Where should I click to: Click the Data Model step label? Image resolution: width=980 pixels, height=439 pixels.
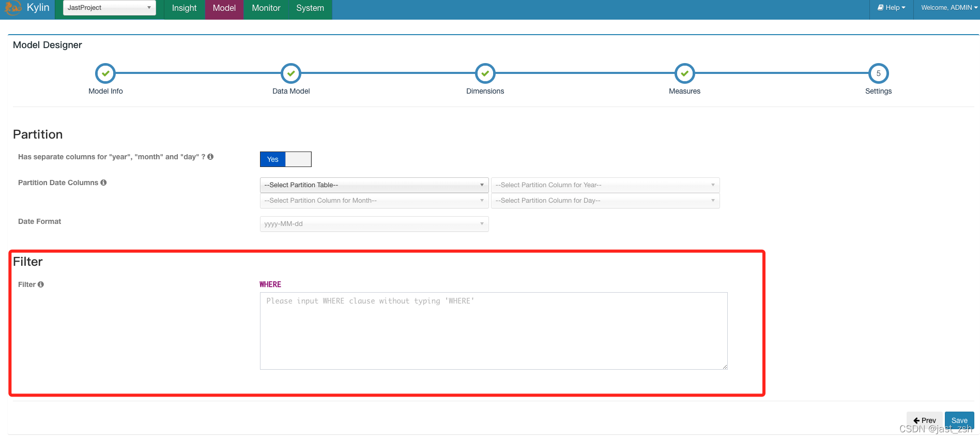pos(291,91)
